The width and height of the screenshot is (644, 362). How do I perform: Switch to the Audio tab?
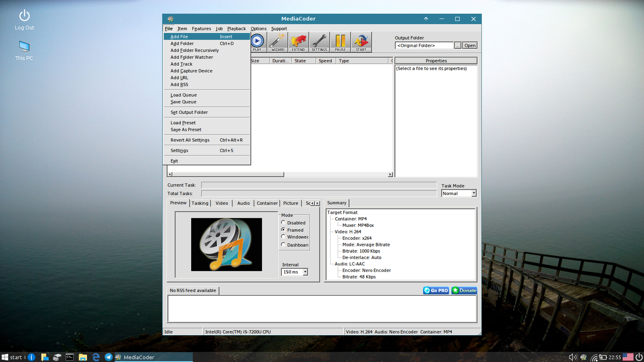pyautogui.click(x=244, y=203)
